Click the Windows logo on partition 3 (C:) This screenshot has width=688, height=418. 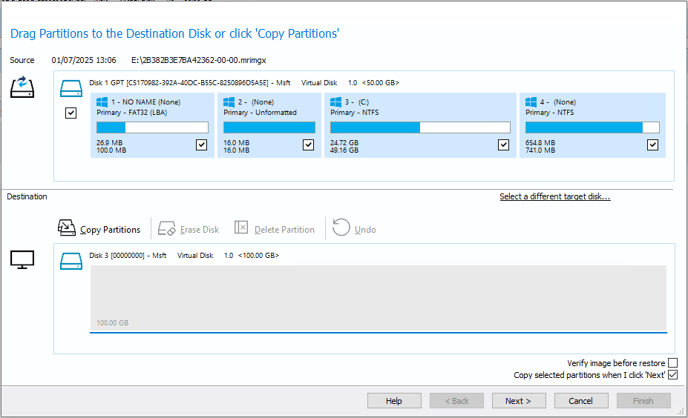click(337, 102)
